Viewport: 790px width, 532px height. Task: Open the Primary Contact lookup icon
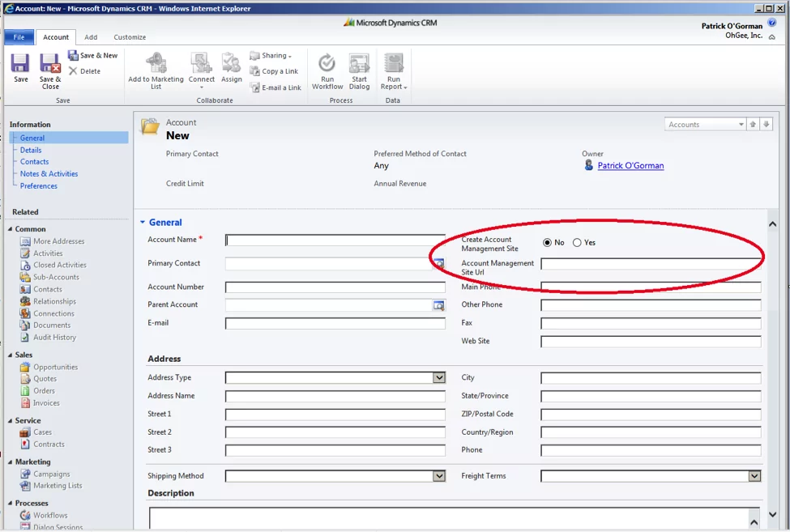pyautogui.click(x=439, y=263)
